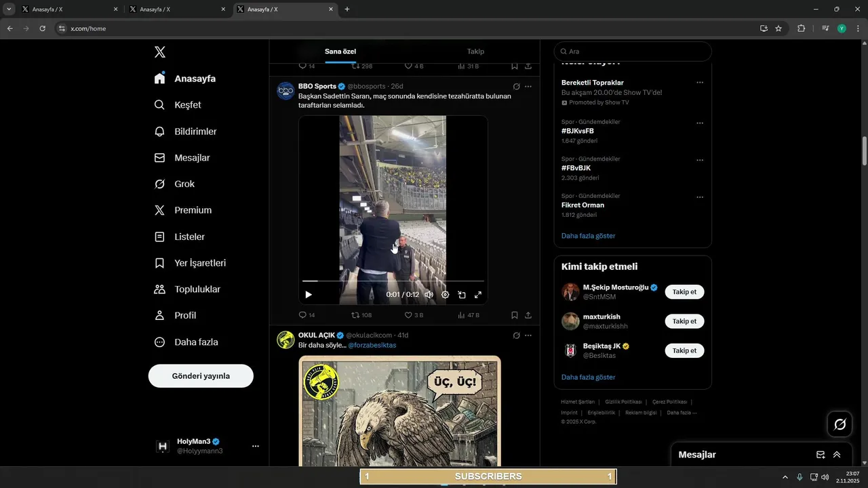The height and width of the screenshot is (488, 868).
Task: Show hidden system tray icons
Action: [785, 477]
